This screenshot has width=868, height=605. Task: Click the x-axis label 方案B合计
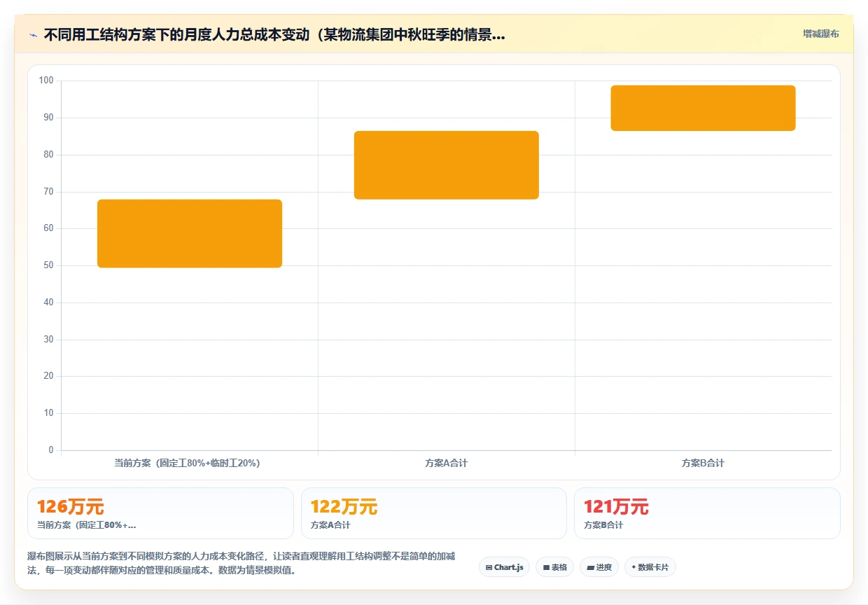[x=703, y=463]
